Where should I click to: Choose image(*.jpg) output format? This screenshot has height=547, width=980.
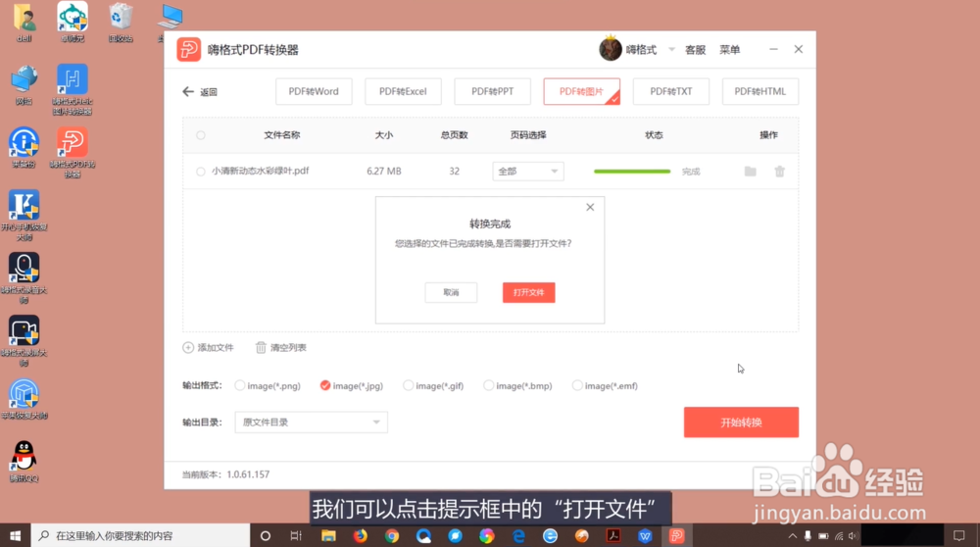click(325, 385)
